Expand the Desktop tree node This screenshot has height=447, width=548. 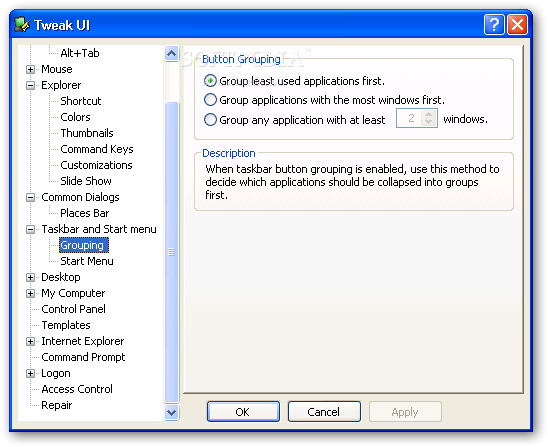pos(30,277)
